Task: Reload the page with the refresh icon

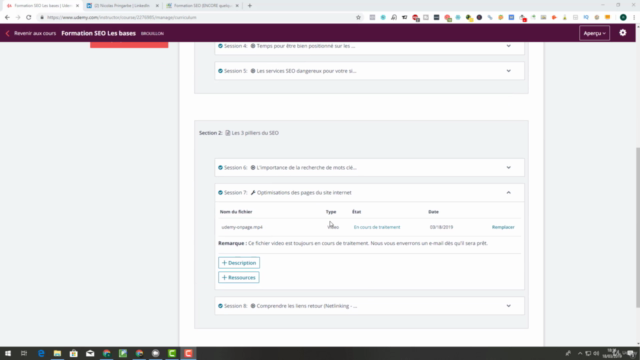Action: pyautogui.click(x=29, y=18)
